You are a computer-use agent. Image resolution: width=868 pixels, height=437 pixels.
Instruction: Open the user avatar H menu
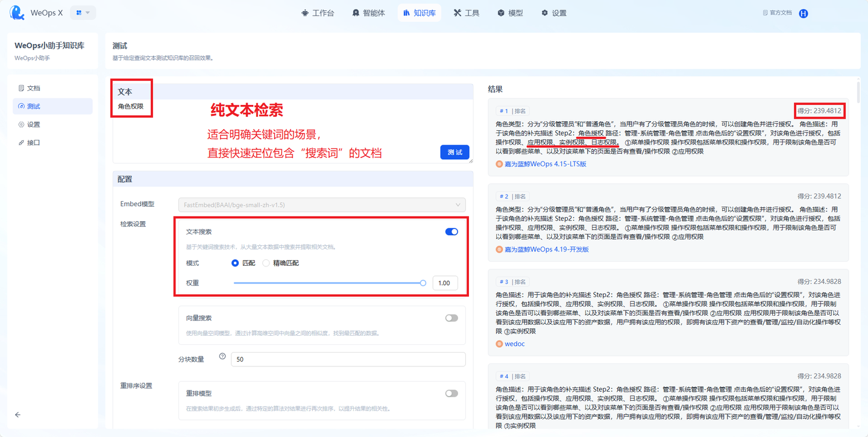pyautogui.click(x=804, y=13)
